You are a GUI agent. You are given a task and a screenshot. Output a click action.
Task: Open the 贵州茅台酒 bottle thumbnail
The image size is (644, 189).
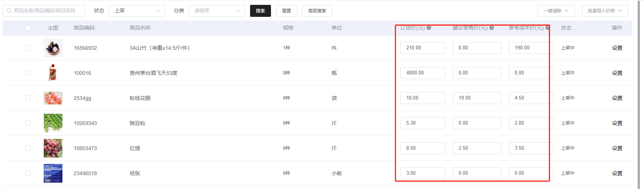tap(53, 73)
